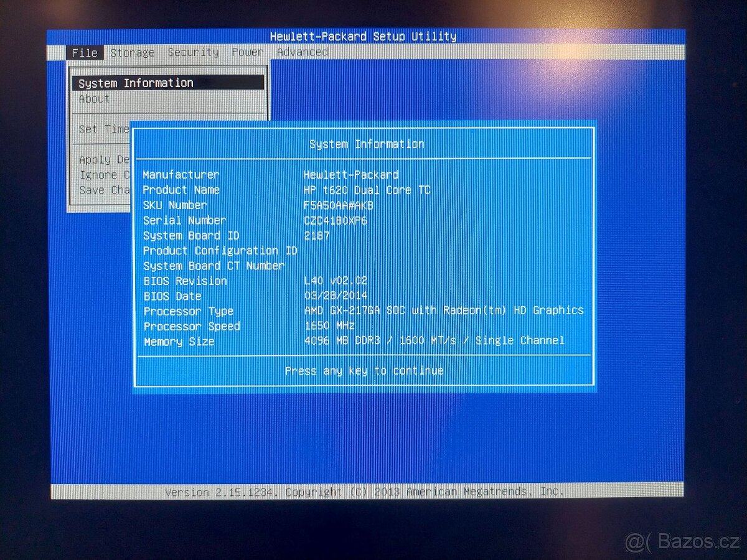The width and height of the screenshot is (747, 560).
Task: Click the Memory Size label
Action: pyautogui.click(x=179, y=342)
